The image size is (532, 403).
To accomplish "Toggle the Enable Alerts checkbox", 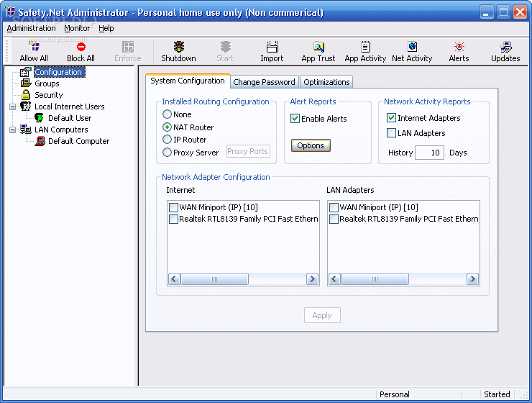I will click(x=295, y=119).
